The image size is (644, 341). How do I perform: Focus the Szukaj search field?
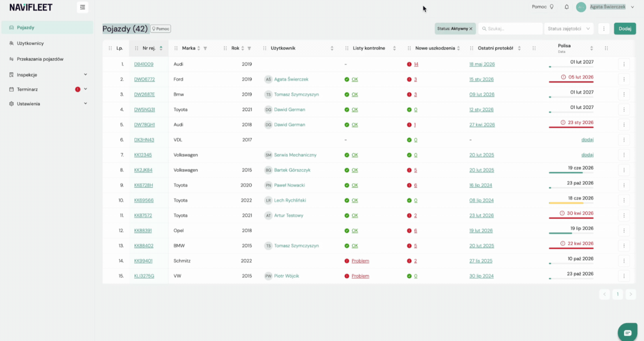(511, 28)
